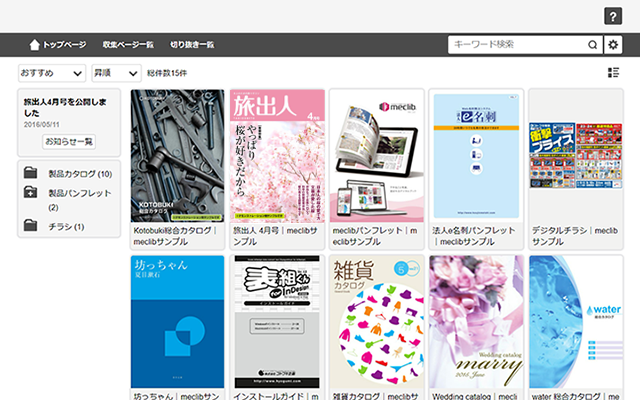Click the search magnifier icon
The width and height of the screenshot is (640, 400).
click(x=592, y=44)
